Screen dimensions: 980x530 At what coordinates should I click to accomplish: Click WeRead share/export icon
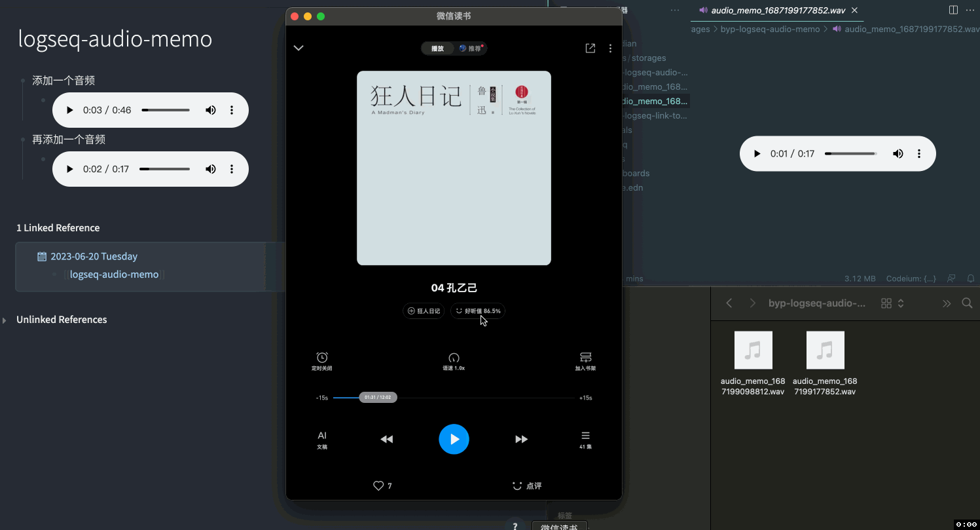point(590,48)
